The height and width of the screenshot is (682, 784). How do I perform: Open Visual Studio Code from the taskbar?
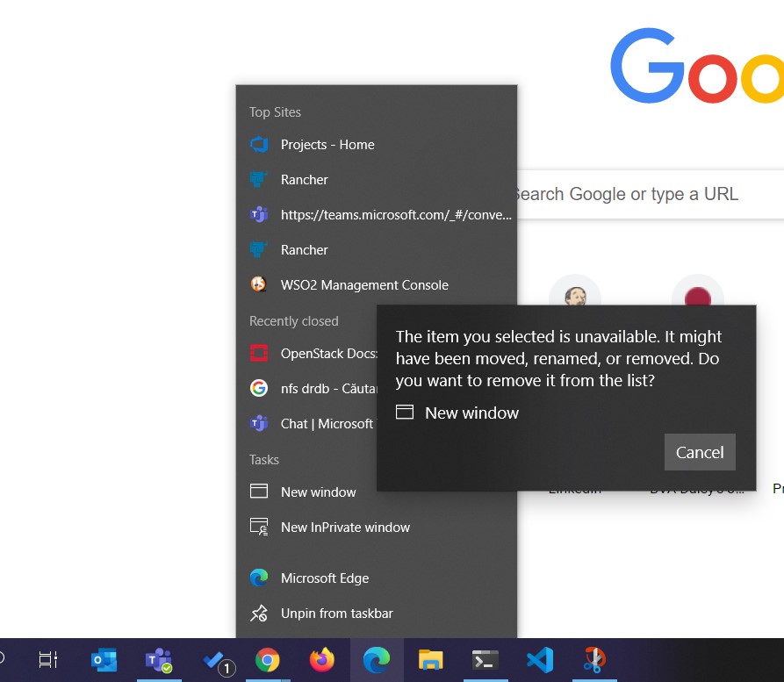coord(539,659)
